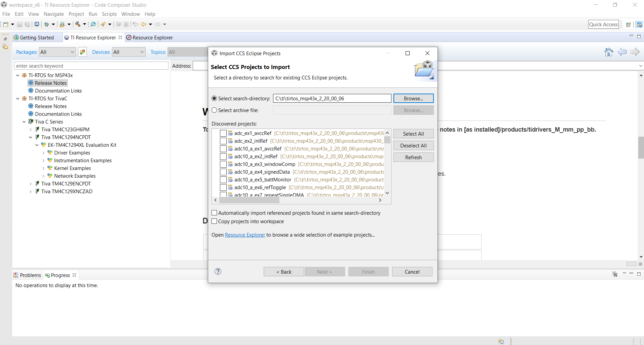Click the blue back arrow in Resource Explorer
This screenshot has width=644, height=345.
[622, 52]
